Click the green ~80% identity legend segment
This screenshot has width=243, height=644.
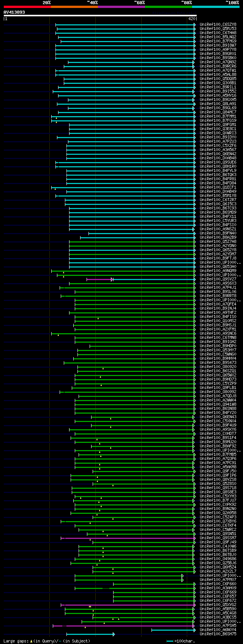tap(169, 6)
